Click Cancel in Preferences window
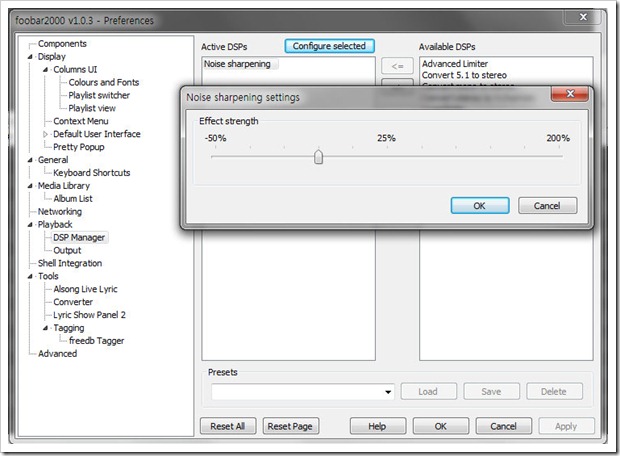Screen dimensions: 620x456 pos(503,426)
